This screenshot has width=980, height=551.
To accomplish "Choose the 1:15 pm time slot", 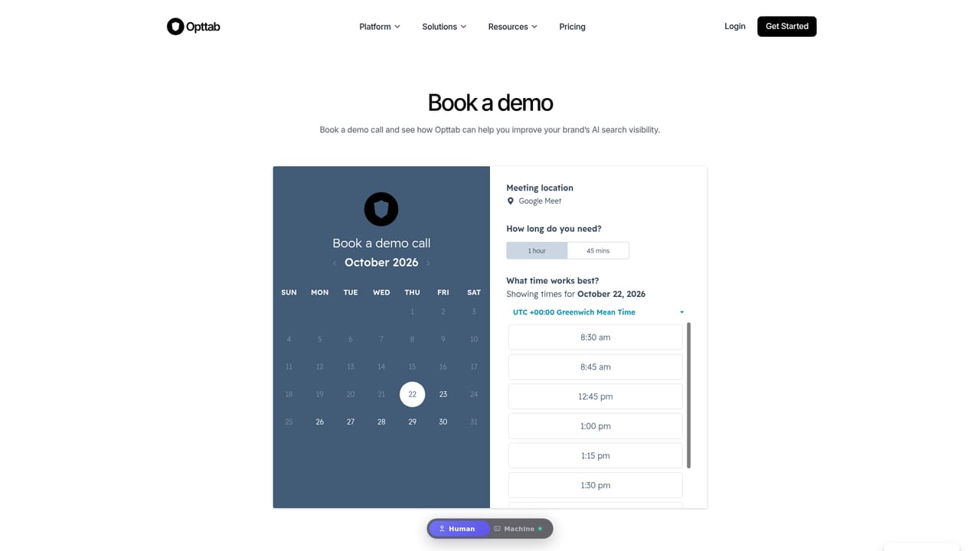I will pyautogui.click(x=595, y=455).
